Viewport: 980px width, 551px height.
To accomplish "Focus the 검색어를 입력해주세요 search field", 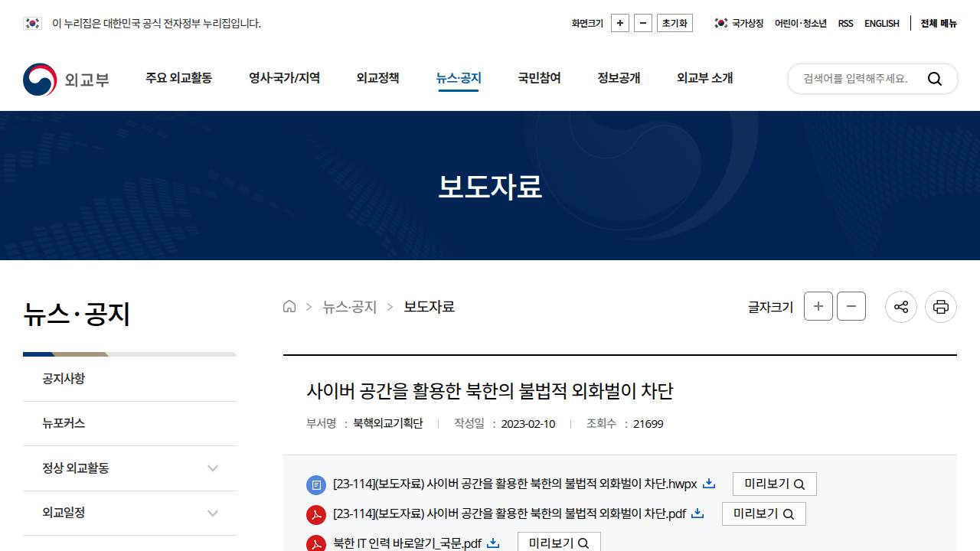I will tap(857, 79).
